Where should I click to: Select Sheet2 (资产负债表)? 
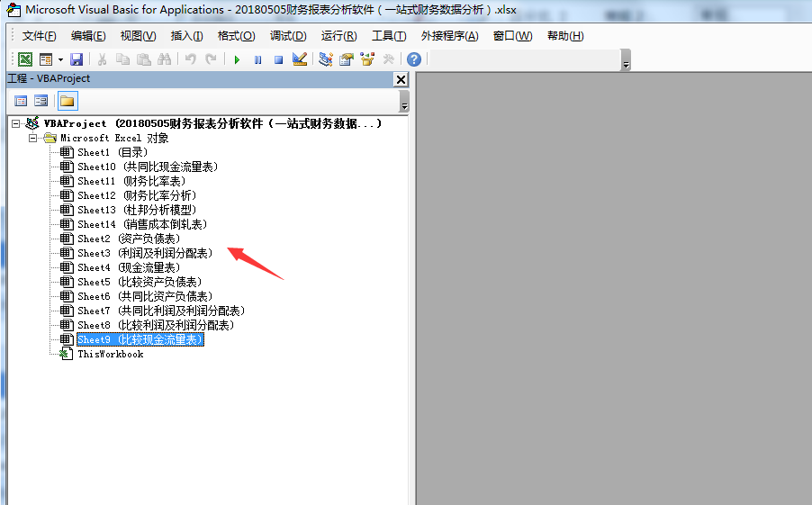pyautogui.click(x=129, y=239)
